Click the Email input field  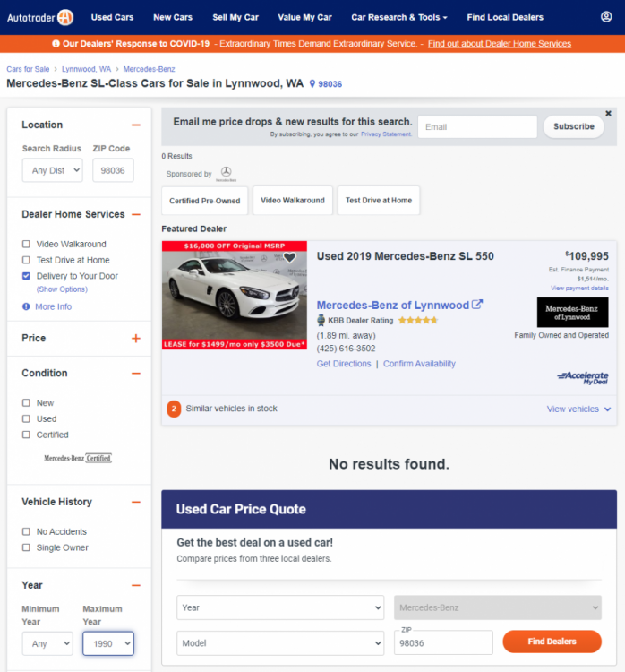coord(476,127)
